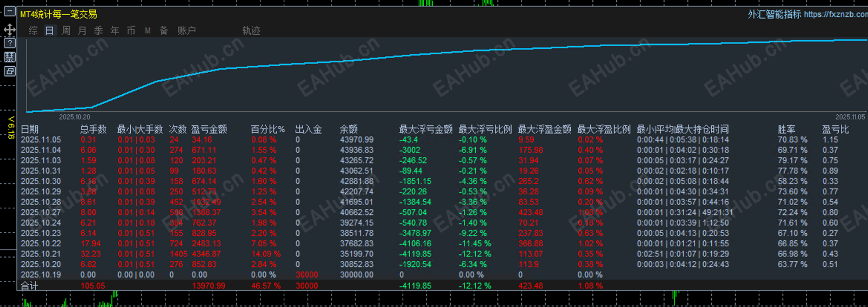This screenshot has width=868, height=307.
Task: Click total lots value 105.05
Action: [93, 286]
